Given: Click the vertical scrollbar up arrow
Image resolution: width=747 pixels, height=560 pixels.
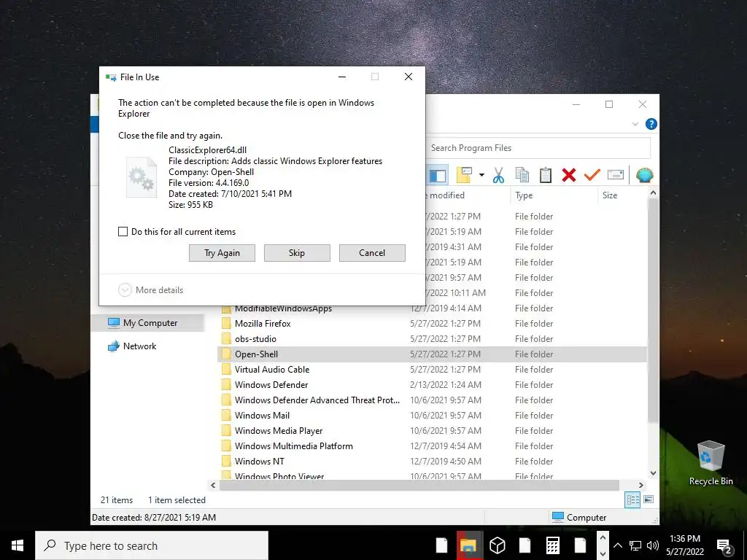Looking at the screenshot, I should click(x=653, y=192).
